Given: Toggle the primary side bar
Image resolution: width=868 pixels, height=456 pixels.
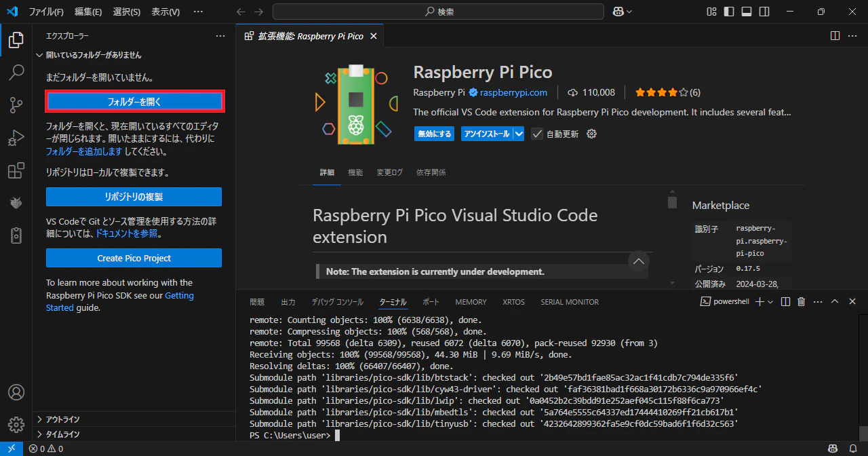Looking at the screenshot, I should tap(729, 12).
